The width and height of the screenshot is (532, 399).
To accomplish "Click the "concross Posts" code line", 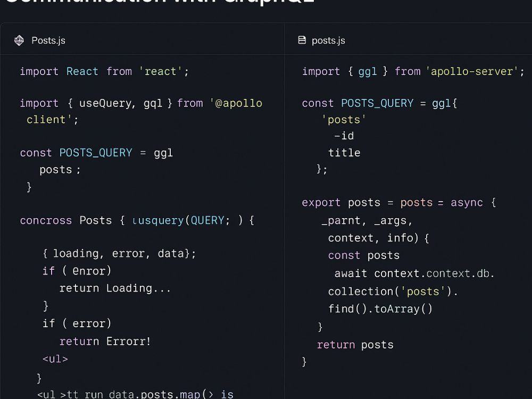I will [137, 221].
